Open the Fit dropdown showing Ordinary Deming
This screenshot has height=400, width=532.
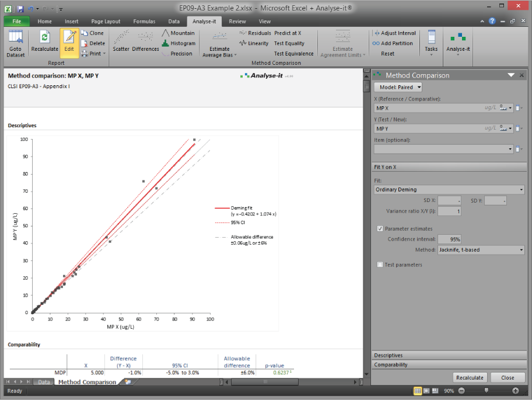(449, 189)
